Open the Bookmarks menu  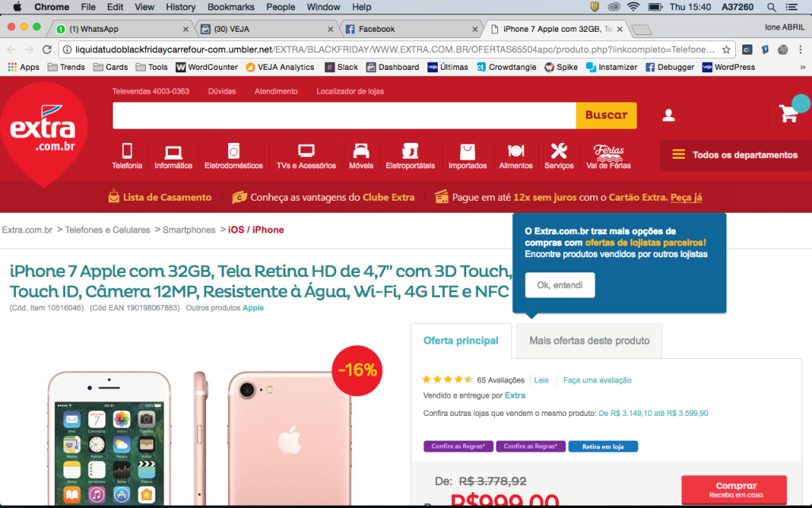pyautogui.click(x=231, y=7)
